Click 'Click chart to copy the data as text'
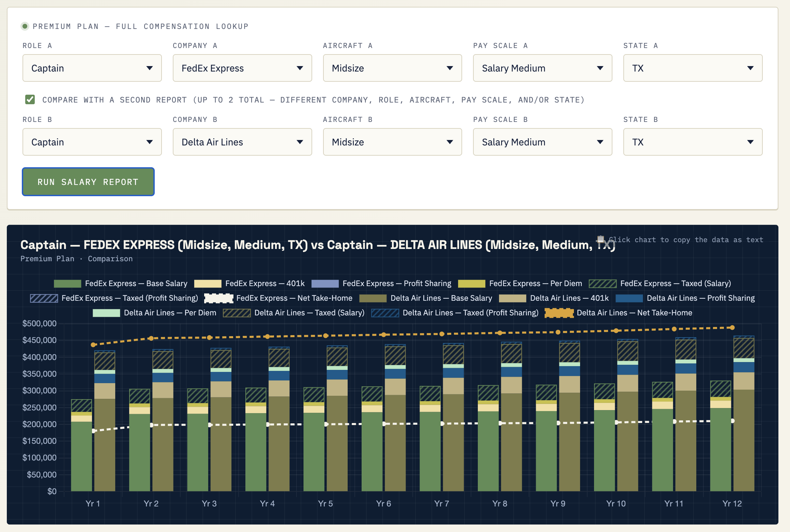790x532 pixels. tap(686, 240)
